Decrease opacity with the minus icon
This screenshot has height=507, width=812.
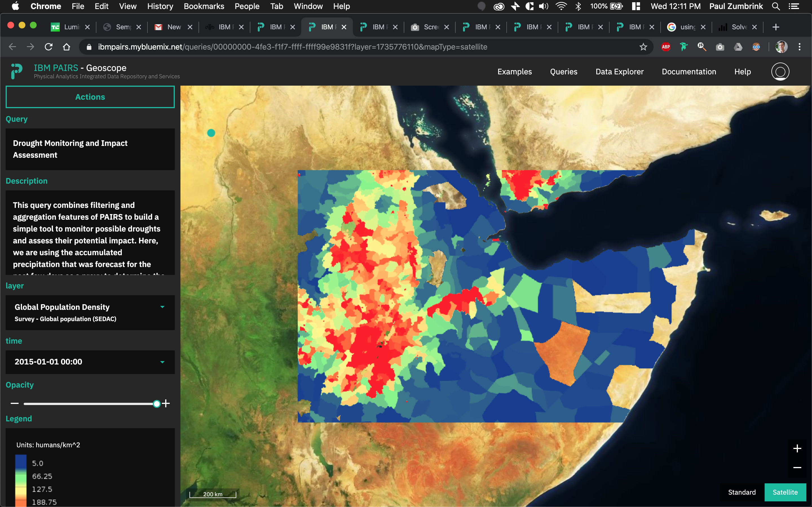14,403
